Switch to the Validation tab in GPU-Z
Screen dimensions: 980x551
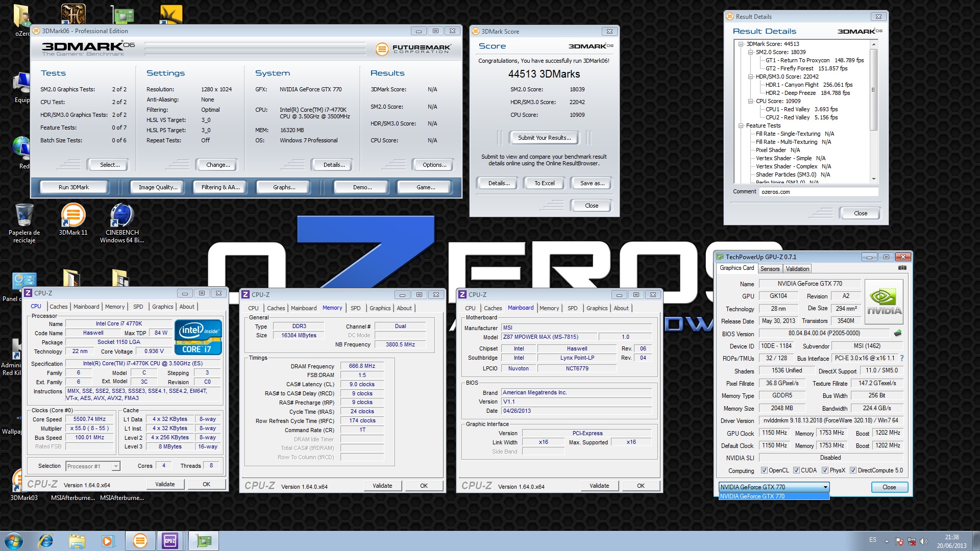[x=797, y=269]
